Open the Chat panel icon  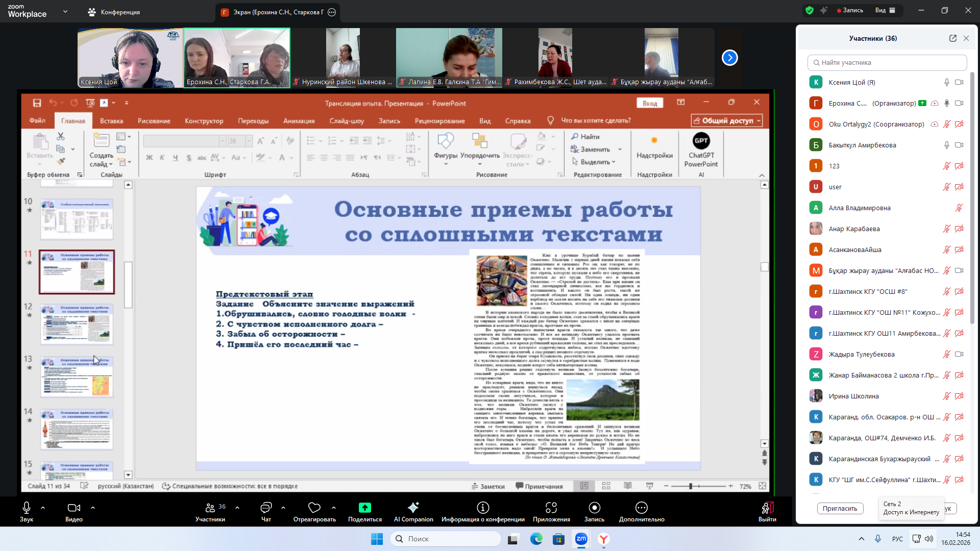[266, 508]
